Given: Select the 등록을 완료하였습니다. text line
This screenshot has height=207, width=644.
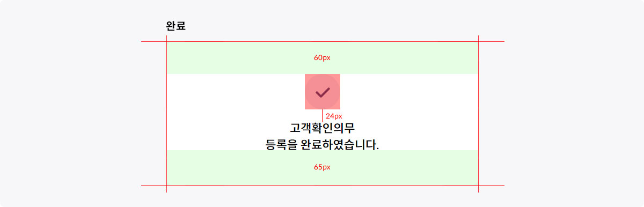Looking at the screenshot, I should [322, 145].
